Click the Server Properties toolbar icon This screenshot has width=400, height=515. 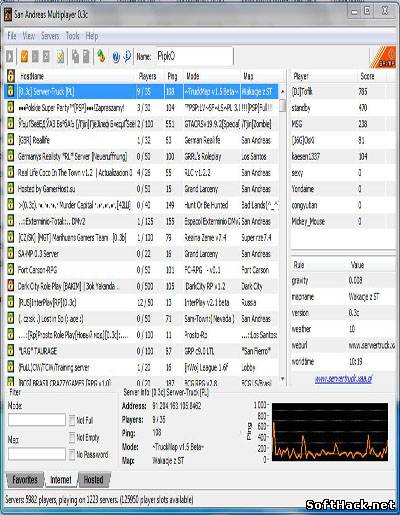coord(86,56)
